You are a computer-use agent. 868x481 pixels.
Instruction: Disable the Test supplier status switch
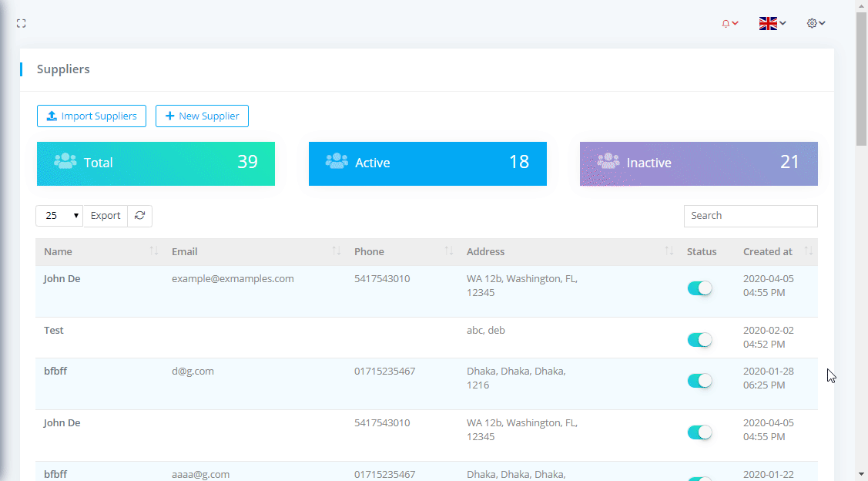pos(699,340)
